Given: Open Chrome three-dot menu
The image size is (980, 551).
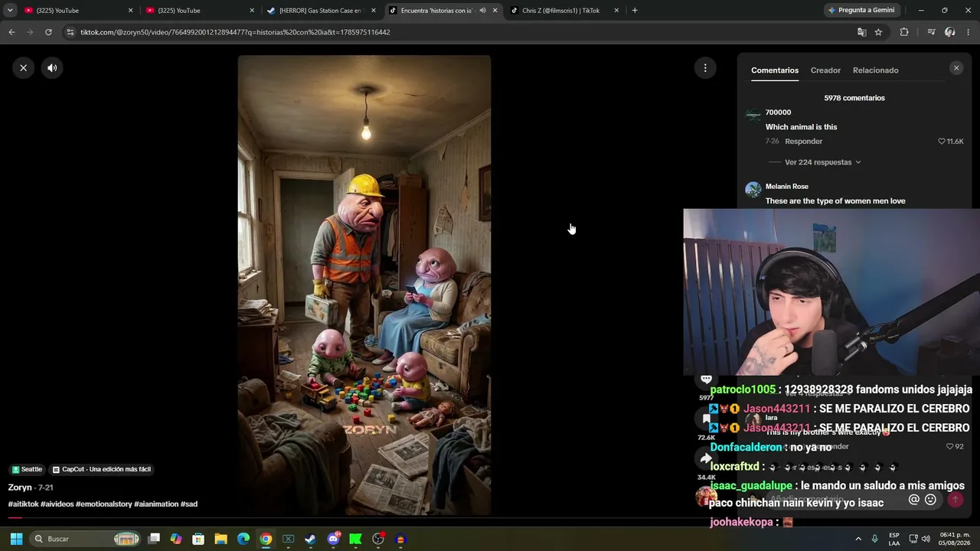Looking at the screenshot, I should 969,32.
